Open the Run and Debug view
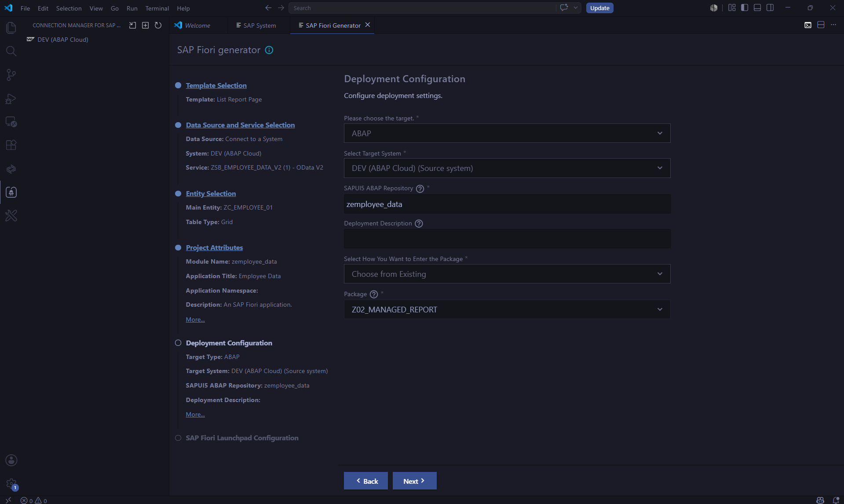The height and width of the screenshot is (504, 844). pos(11,98)
